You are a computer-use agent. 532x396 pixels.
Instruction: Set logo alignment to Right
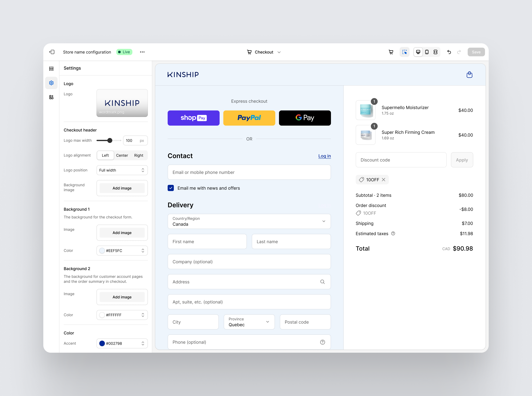click(x=139, y=155)
